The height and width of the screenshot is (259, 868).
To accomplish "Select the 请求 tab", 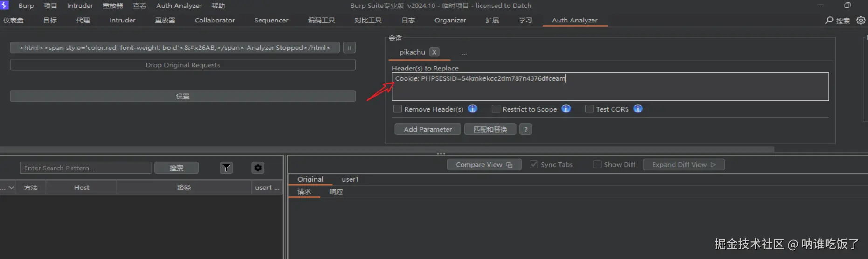I will point(304,191).
